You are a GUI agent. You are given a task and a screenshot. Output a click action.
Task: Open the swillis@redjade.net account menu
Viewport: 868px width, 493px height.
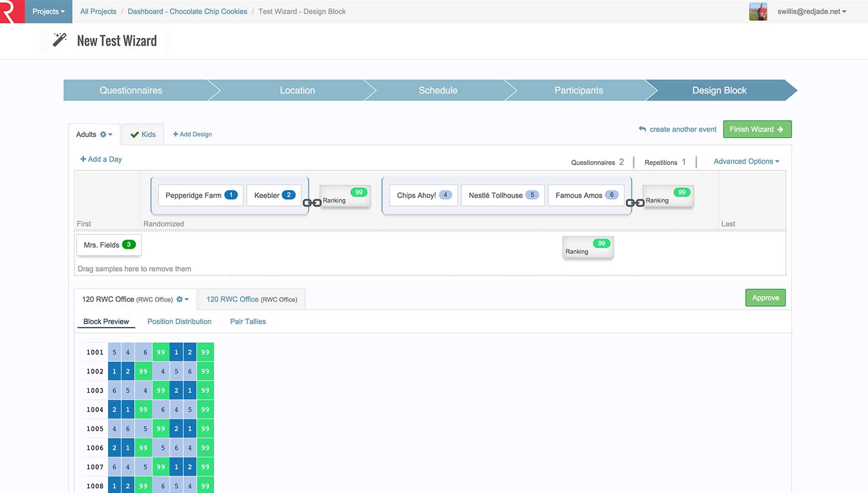tap(812, 11)
